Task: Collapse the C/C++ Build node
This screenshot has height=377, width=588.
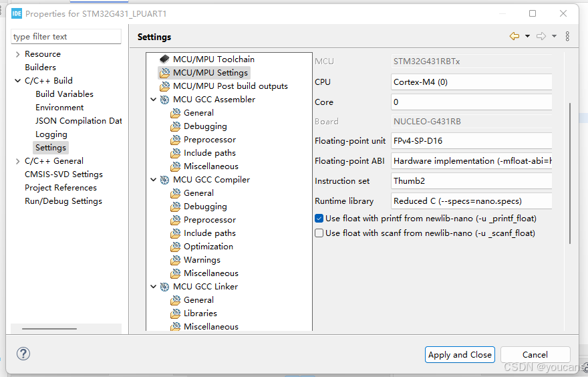Action: tap(17, 81)
